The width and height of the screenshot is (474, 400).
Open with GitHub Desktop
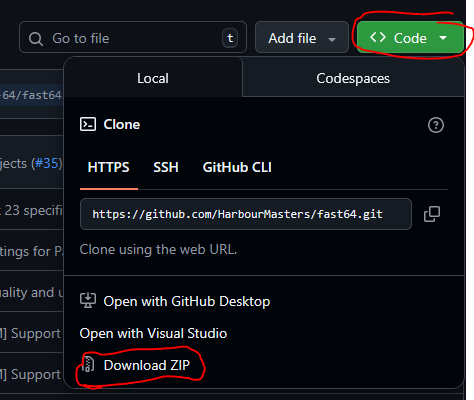click(187, 301)
